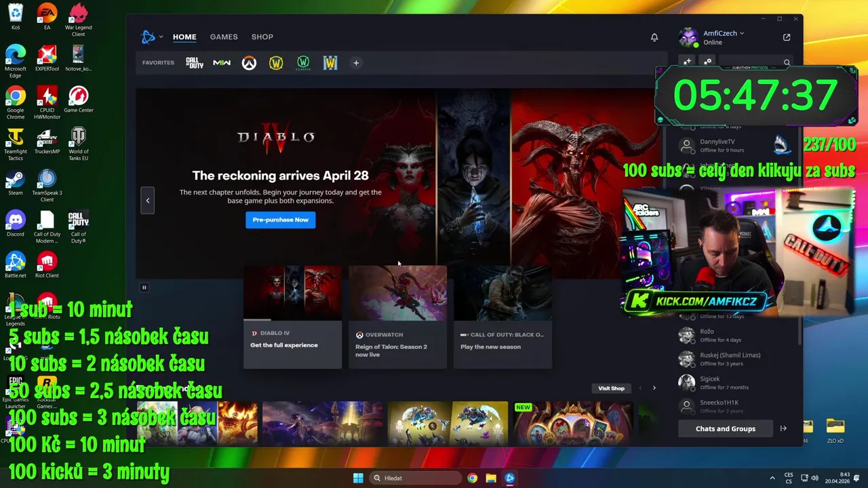Select the Call of Duty Black Ops card
Viewport: 868px width, 488px height.
tap(502, 317)
